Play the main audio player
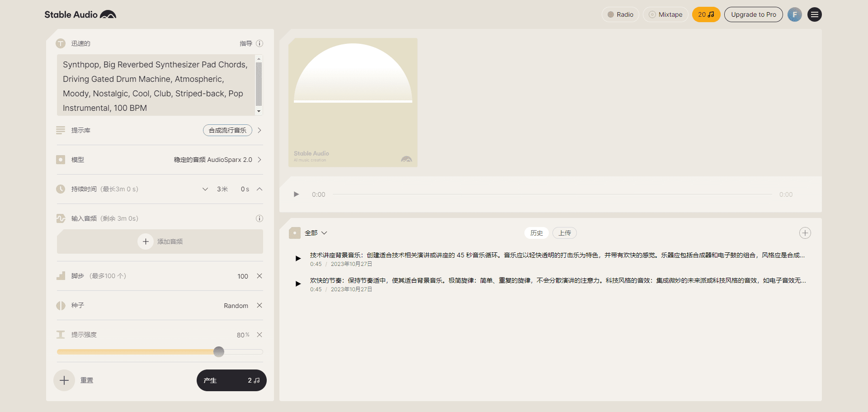This screenshot has width=868, height=412. pyautogui.click(x=297, y=194)
